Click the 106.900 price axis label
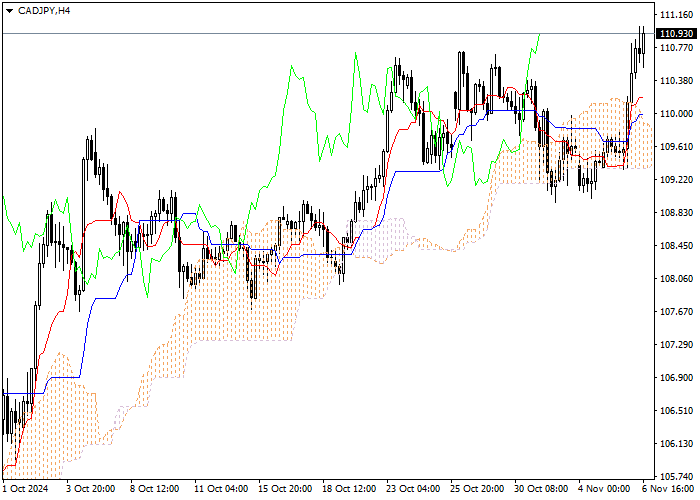Viewport: 700px width, 500px height. click(676, 378)
